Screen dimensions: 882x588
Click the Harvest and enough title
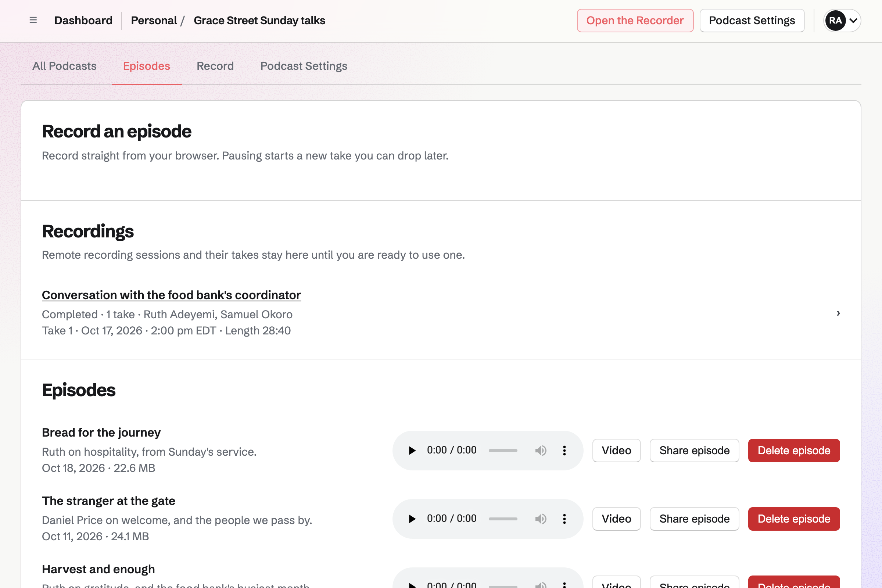(x=98, y=569)
